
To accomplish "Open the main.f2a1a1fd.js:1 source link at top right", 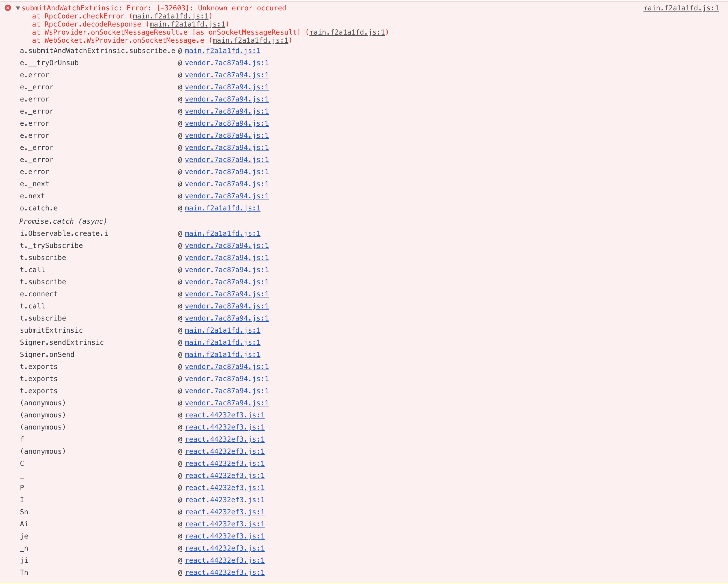I will pyautogui.click(x=681, y=8).
